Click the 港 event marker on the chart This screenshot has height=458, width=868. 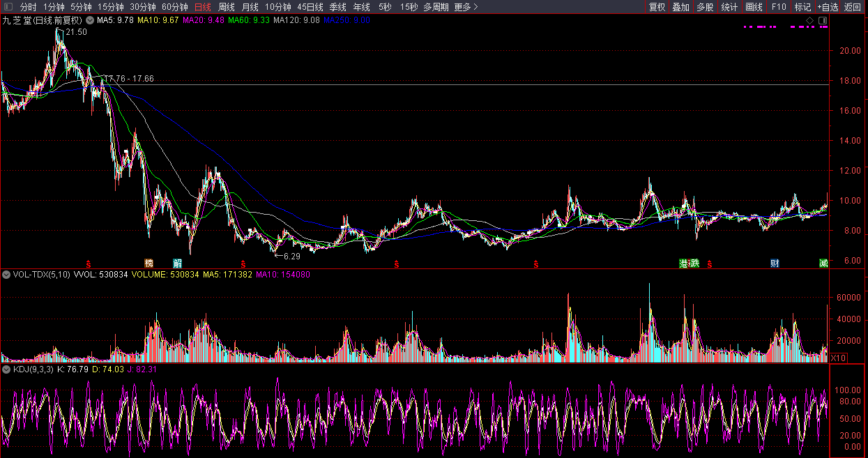pos(684,264)
